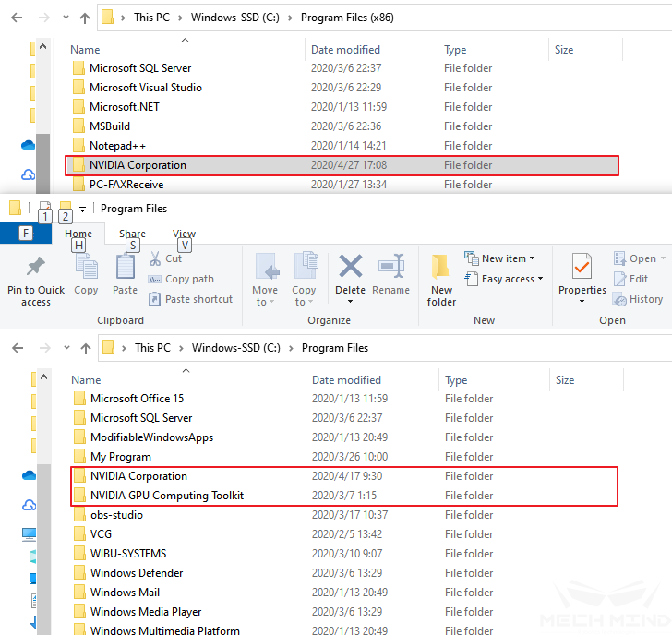The height and width of the screenshot is (635, 672).
Task: Click Program Files (x86) breadcrumb segment
Action: (x=347, y=18)
